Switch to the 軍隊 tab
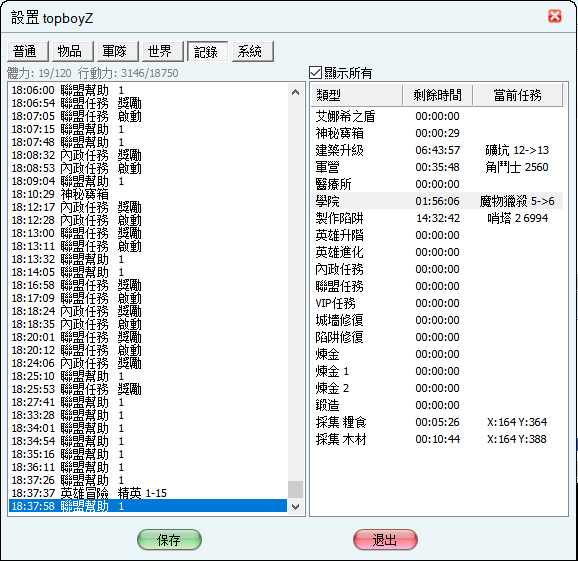Image resolution: width=578 pixels, height=561 pixels. [x=118, y=51]
